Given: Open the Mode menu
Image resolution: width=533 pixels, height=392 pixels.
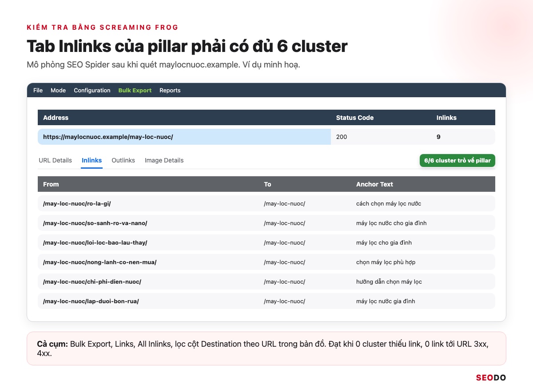Looking at the screenshot, I should pyautogui.click(x=58, y=90).
